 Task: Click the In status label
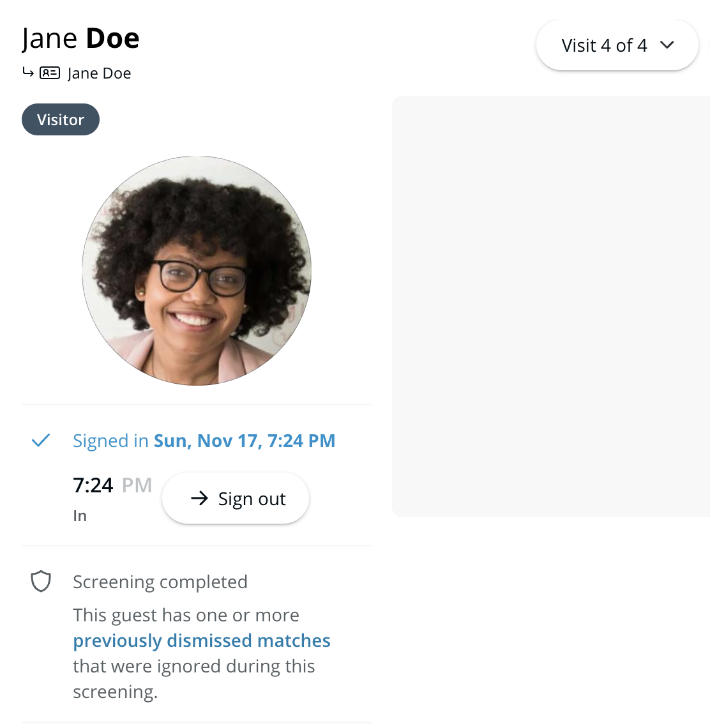point(80,516)
